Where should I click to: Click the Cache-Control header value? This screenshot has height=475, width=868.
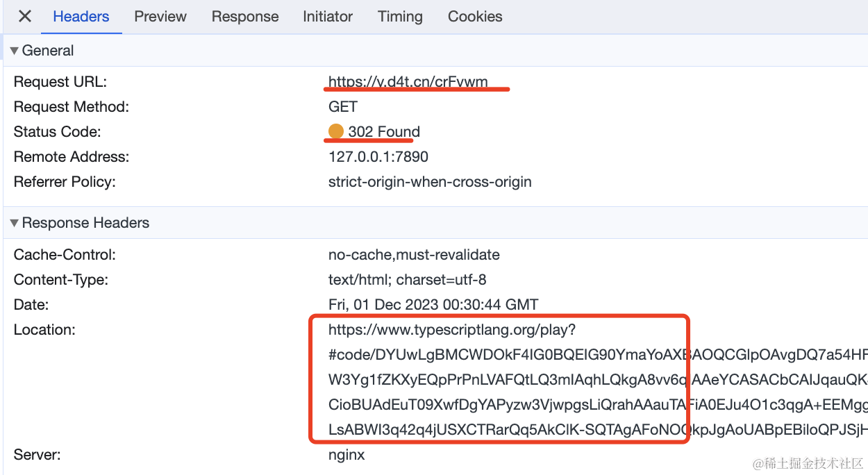tap(414, 255)
